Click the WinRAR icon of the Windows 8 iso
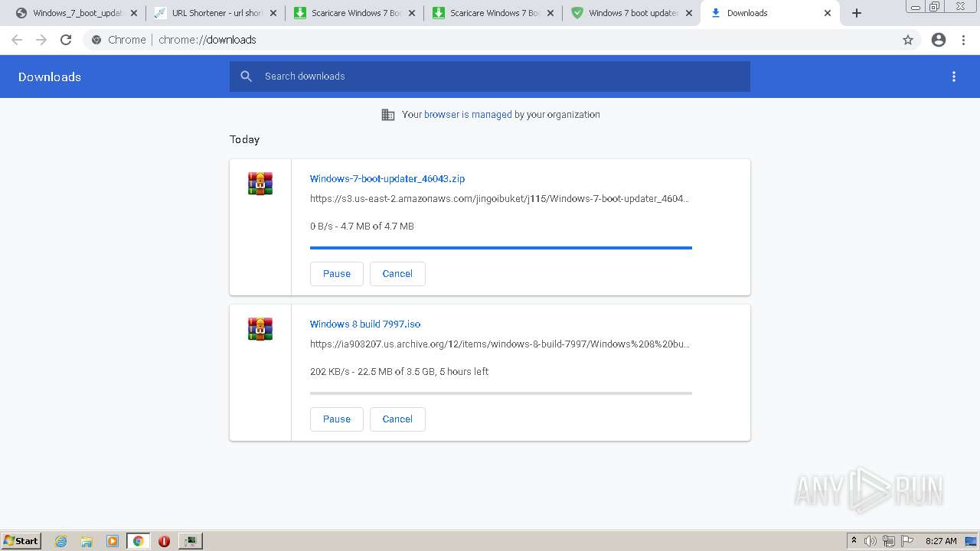 click(x=260, y=329)
